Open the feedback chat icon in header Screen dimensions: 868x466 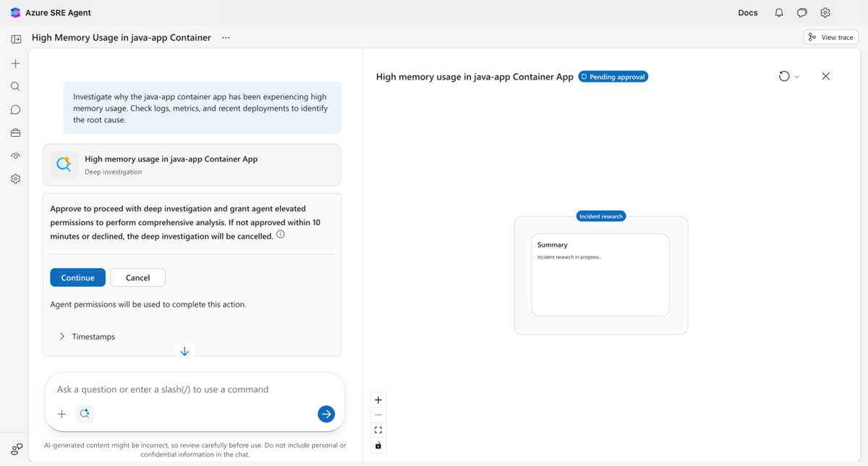click(x=802, y=12)
